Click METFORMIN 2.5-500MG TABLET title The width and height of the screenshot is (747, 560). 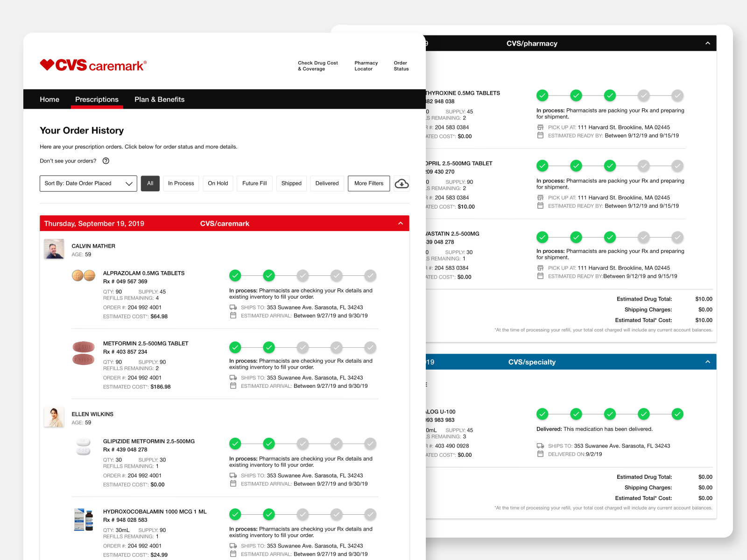click(146, 343)
